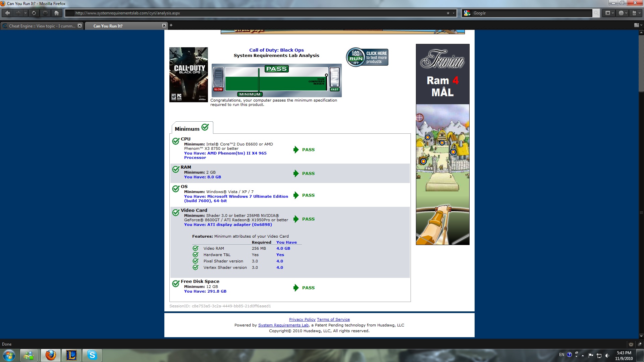Open the History clock toolbar button
Image resolution: width=644 pixels, height=362 pixels.
click(621, 13)
